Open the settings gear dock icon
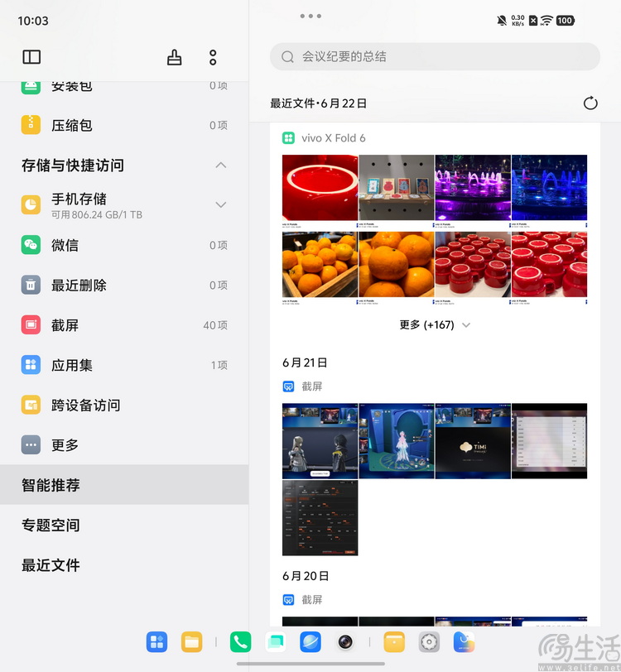 coord(429,642)
